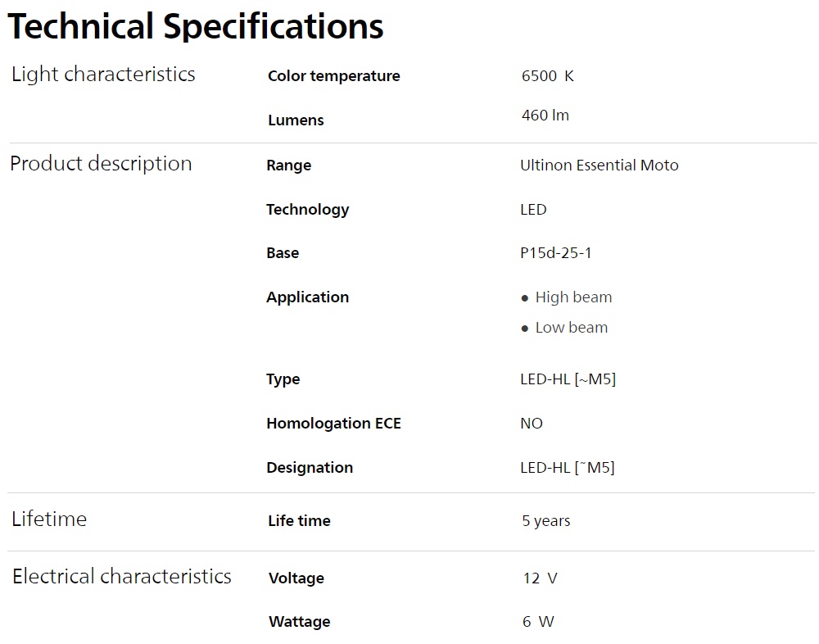819x644 pixels.
Task: Select the Type value LED-HL [~M5]
Action: (568, 379)
